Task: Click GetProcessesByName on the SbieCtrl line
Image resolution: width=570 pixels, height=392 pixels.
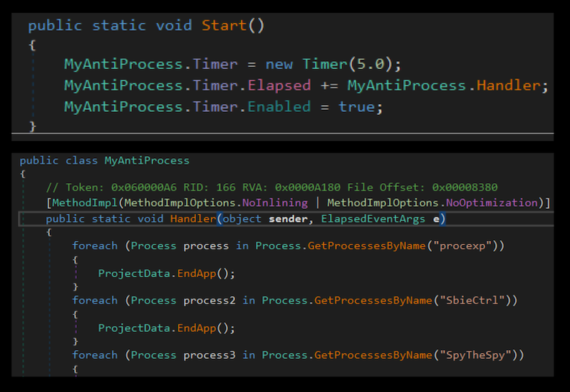Action: (x=373, y=300)
